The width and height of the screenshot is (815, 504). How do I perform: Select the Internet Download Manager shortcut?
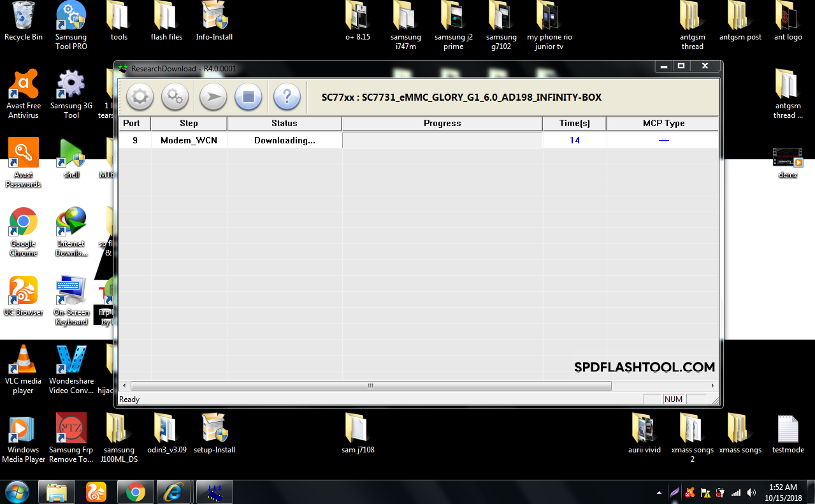click(x=71, y=232)
